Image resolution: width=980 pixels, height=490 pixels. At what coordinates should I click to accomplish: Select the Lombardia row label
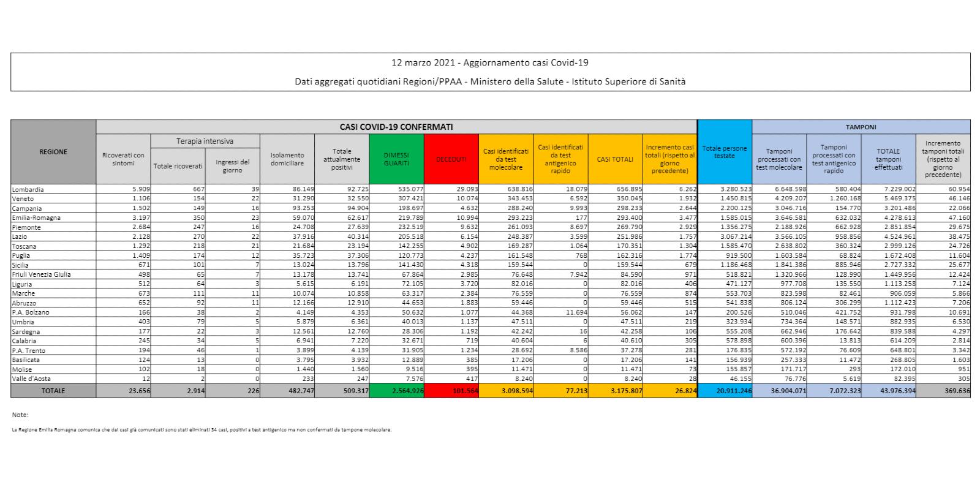(28, 189)
